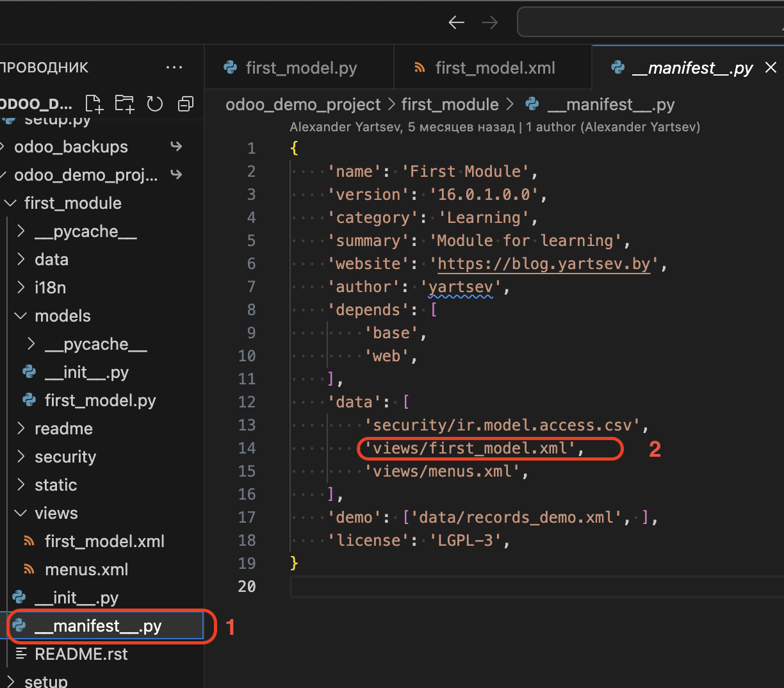
Task: Click XML icon of menus.xml in tree
Action: (x=29, y=569)
